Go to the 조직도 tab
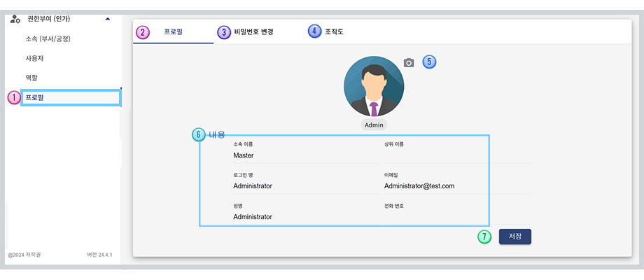644x280 pixels. (x=334, y=32)
